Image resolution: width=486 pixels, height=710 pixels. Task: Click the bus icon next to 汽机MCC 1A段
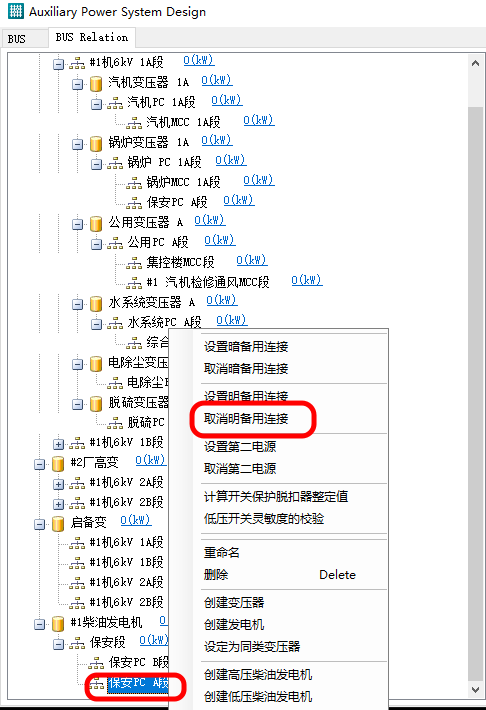tap(134, 123)
